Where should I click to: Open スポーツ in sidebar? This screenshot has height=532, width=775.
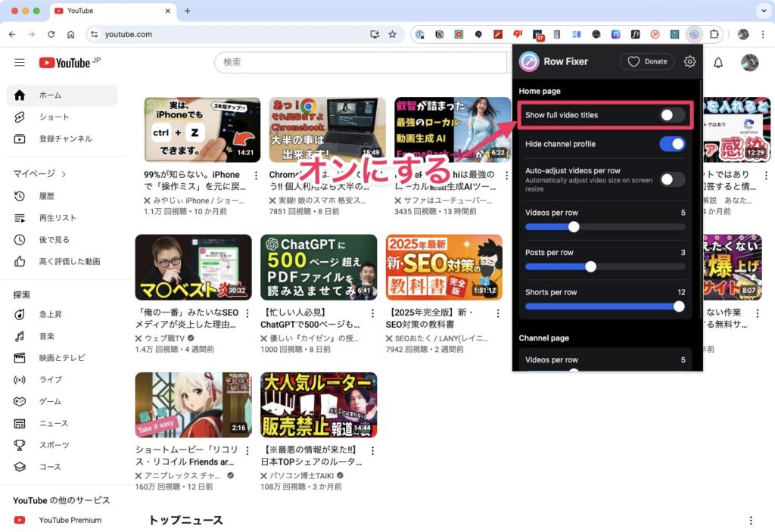pyautogui.click(x=62, y=445)
